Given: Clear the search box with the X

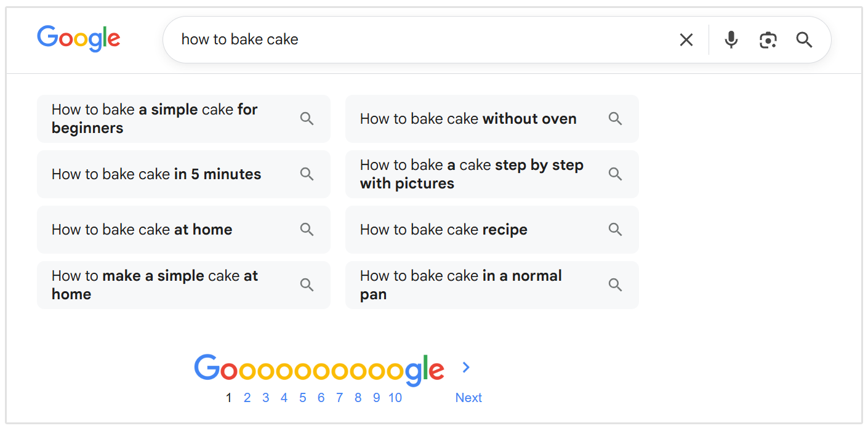Looking at the screenshot, I should [686, 39].
